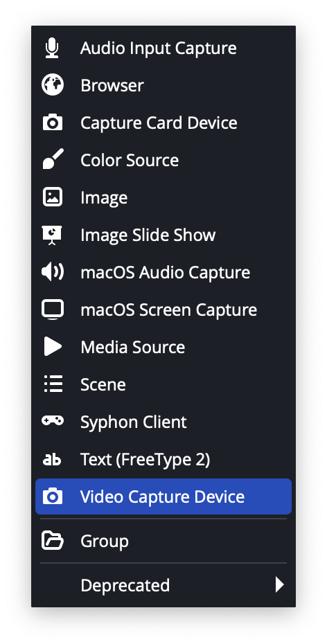Click the gamepad icon for Syphon Client
The image size is (327, 644).
[x=53, y=420]
